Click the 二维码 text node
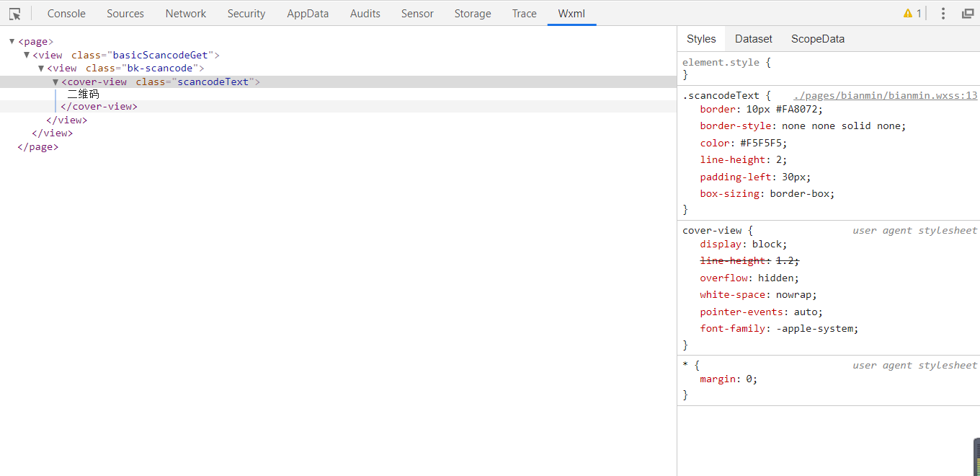The image size is (980, 476). (83, 94)
